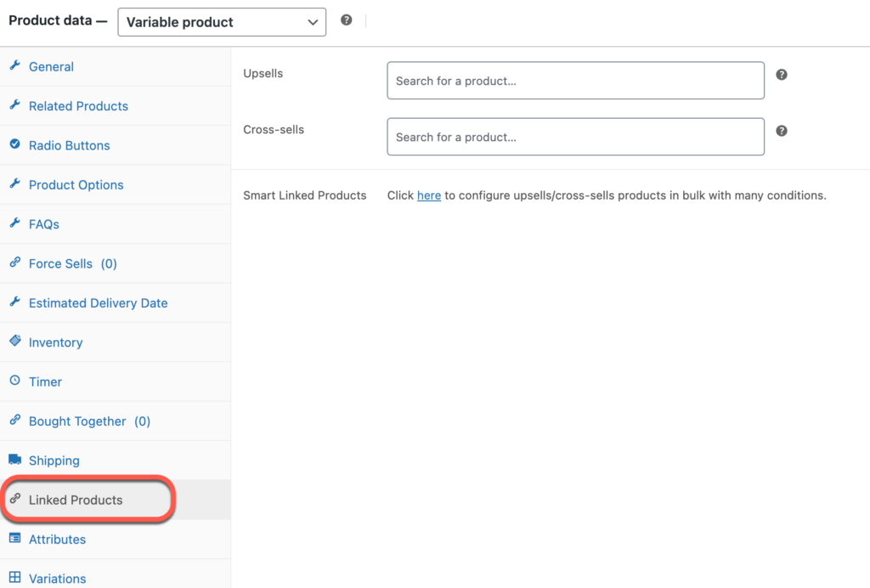Click the chain link icon beside Force Sells
Viewport: 870px width, 588px height.
(16, 263)
